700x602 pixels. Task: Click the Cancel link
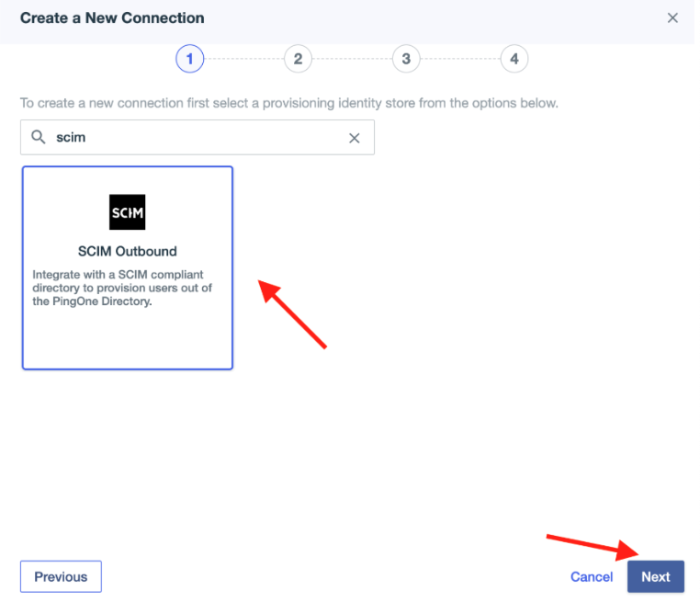coord(592,577)
